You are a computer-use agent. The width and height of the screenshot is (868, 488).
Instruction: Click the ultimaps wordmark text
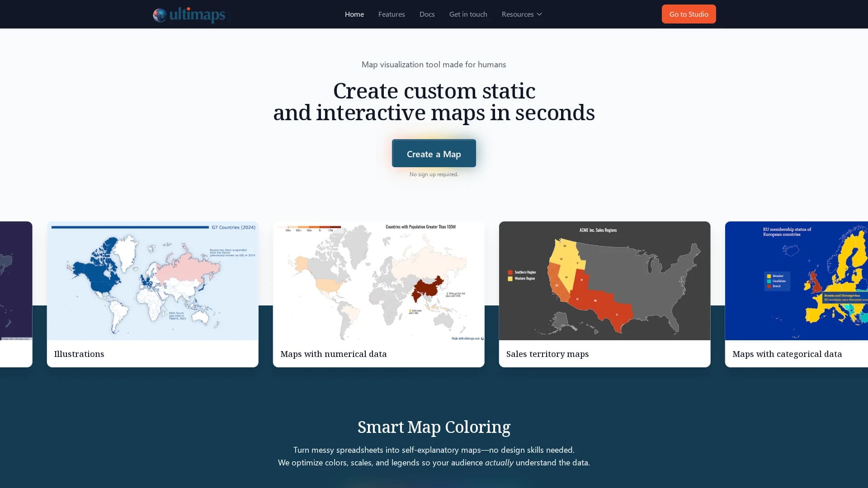pos(197,14)
